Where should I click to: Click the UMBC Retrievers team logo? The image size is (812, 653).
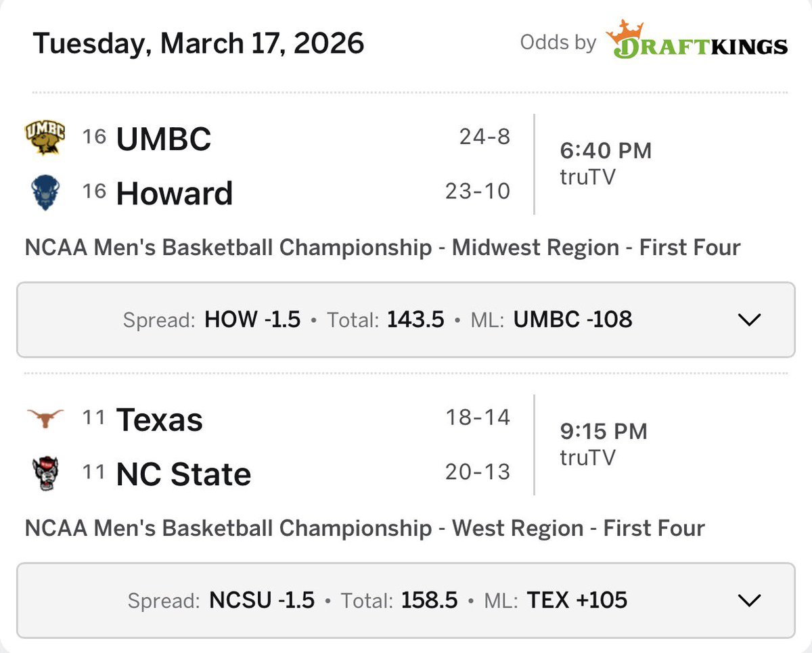pos(45,137)
